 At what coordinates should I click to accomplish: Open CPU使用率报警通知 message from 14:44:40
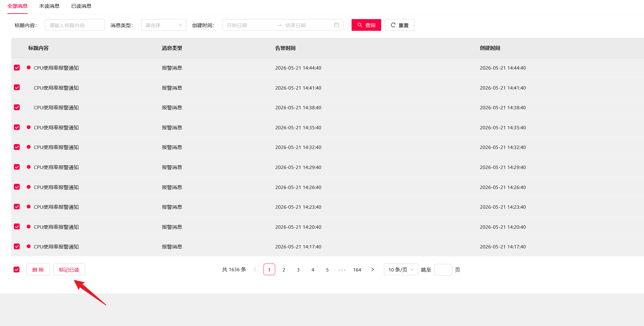[56, 68]
